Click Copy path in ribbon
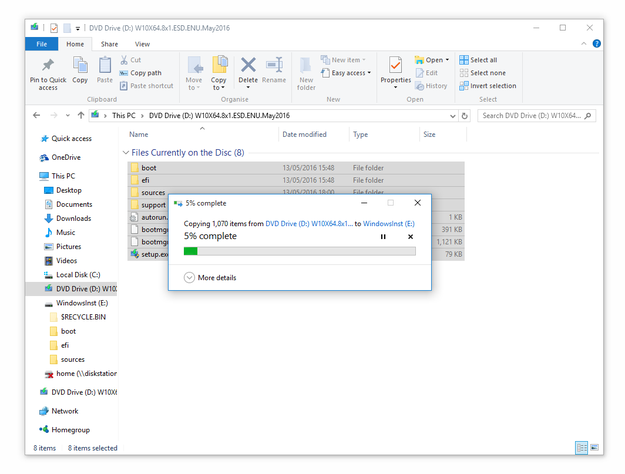Screen dimensions: 625x474 coord(141,73)
